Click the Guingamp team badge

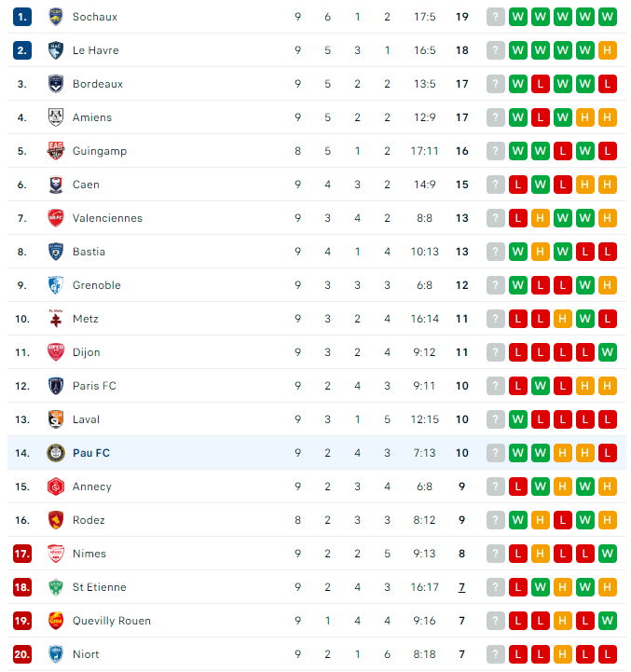[x=56, y=151]
